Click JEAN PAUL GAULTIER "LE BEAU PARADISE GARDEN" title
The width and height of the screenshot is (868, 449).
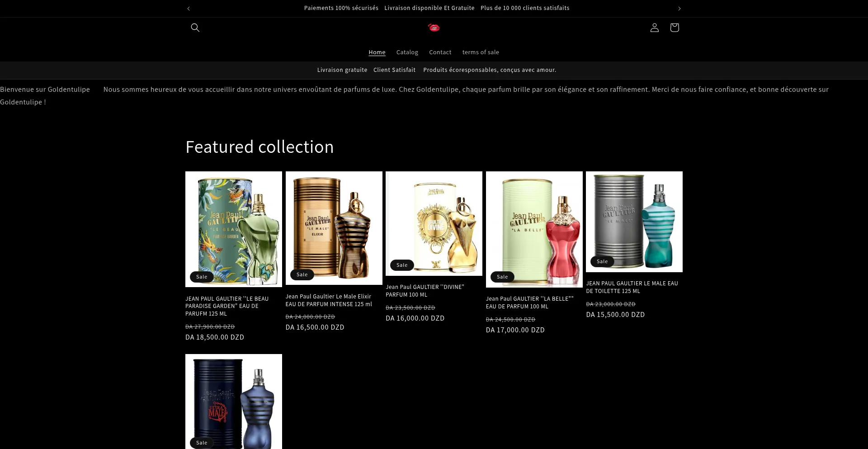click(227, 306)
